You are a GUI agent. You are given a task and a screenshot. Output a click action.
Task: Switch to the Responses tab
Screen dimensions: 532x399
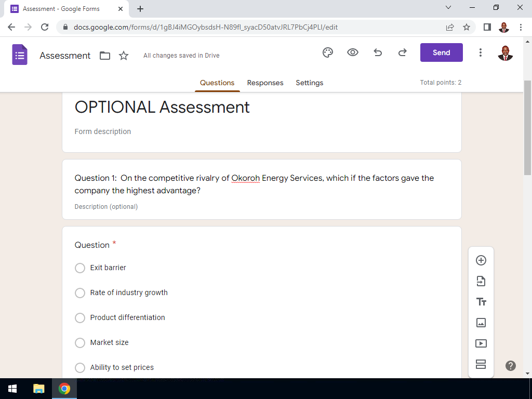click(x=265, y=83)
